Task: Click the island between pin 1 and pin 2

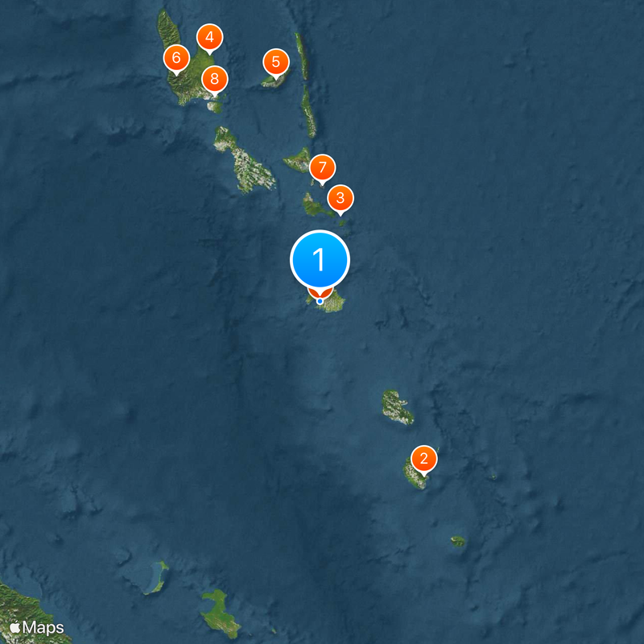Action: tap(397, 407)
